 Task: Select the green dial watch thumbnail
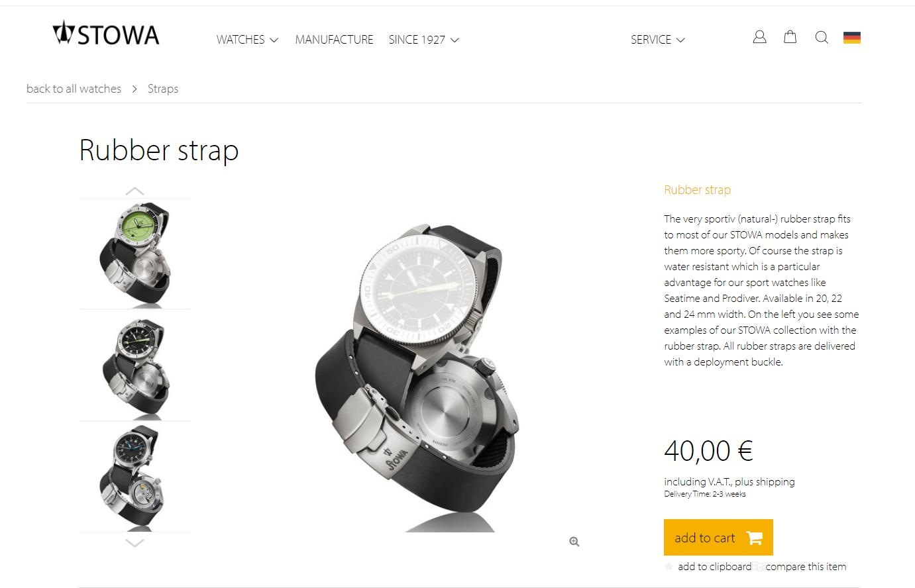click(x=135, y=254)
